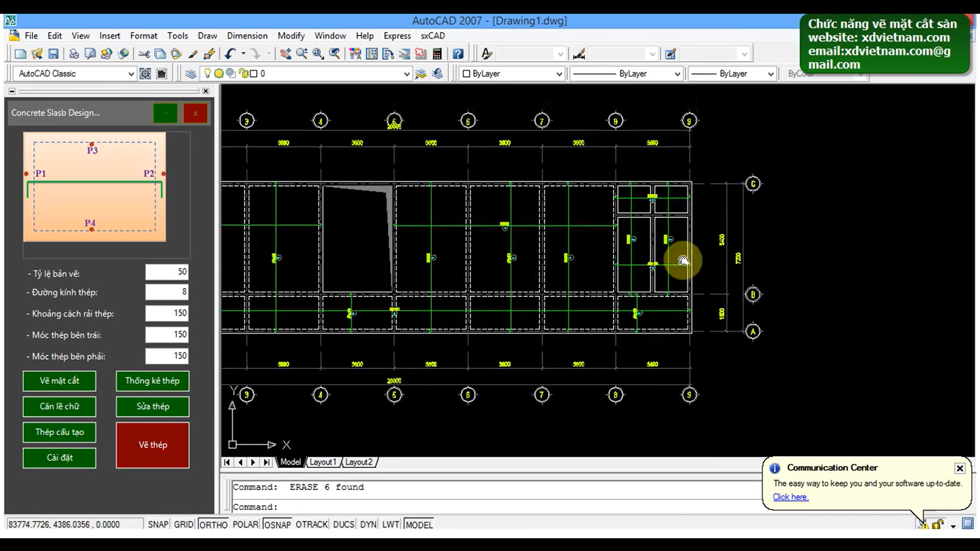This screenshot has height=551, width=980.
Task: Open the AutoCAD Classic workspace dropdown
Action: click(131, 74)
